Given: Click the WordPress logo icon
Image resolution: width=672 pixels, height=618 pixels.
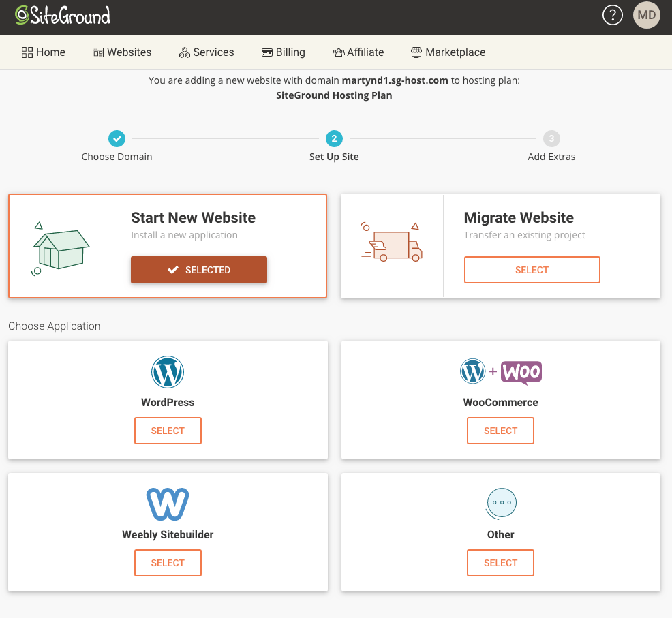Looking at the screenshot, I should coord(168,372).
